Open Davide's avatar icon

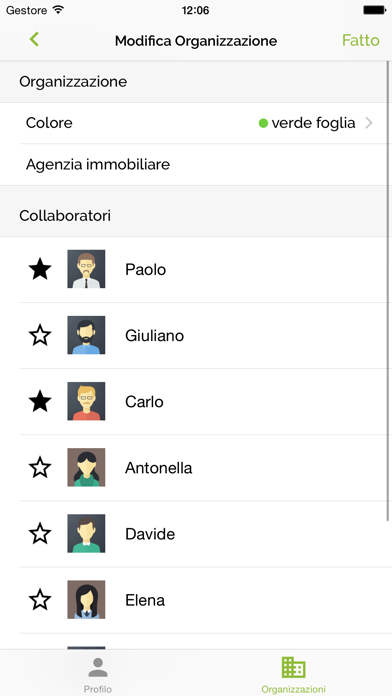[x=86, y=534]
